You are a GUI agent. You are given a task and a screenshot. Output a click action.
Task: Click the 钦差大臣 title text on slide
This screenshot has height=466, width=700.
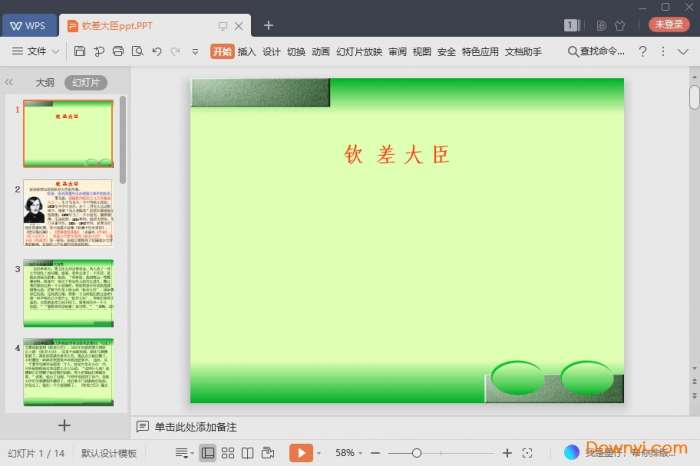click(397, 154)
